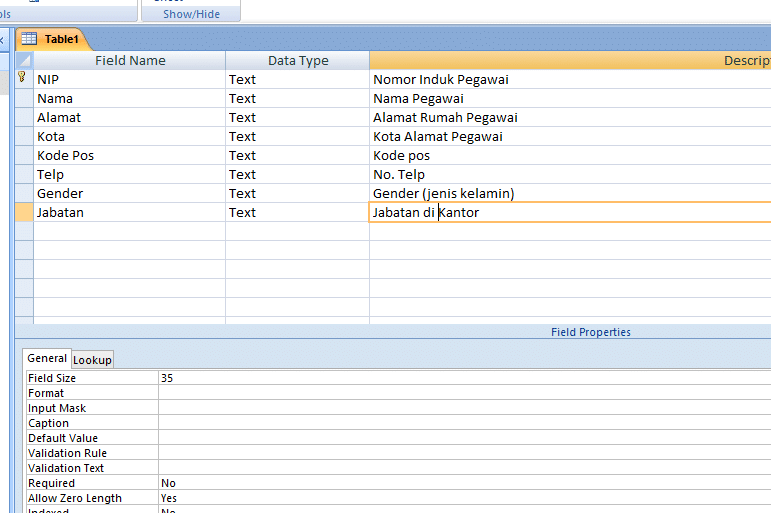Image resolution: width=771 pixels, height=513 pixels.
Task: Click the Caption property input field
Action: [x=460, y=423]
